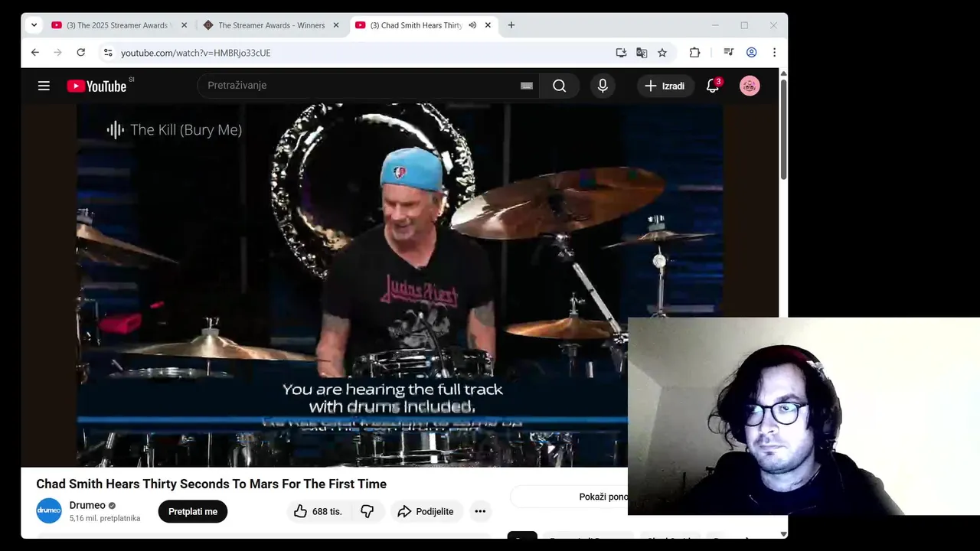Translate this page icon
980x551 pixels.
click(x=642, y=52)
